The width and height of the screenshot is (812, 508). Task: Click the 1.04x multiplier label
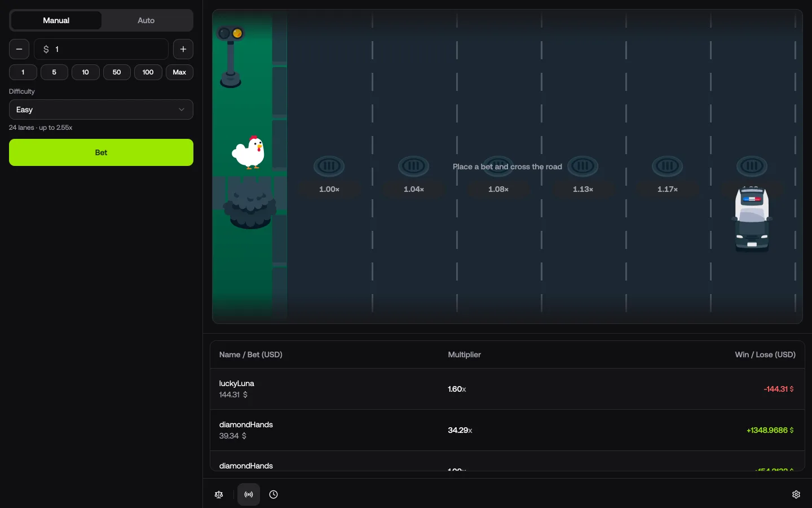click(414, 189)
